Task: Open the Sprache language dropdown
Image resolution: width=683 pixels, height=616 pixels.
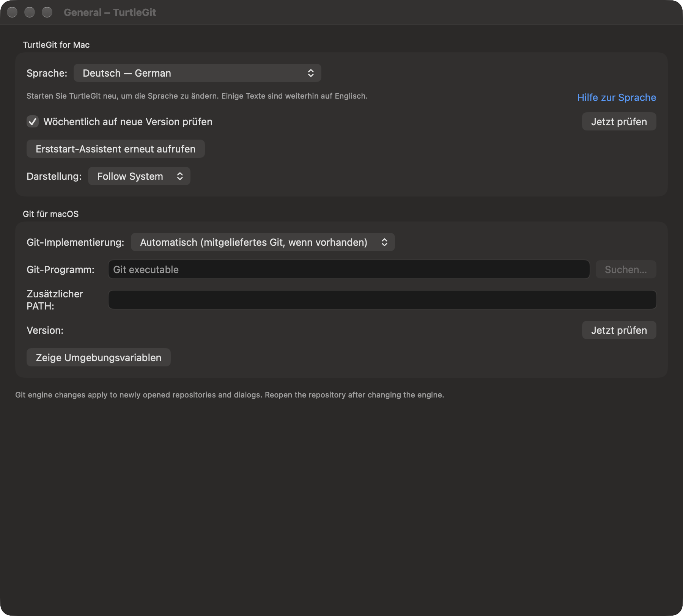Action: [x=197, y=73]
